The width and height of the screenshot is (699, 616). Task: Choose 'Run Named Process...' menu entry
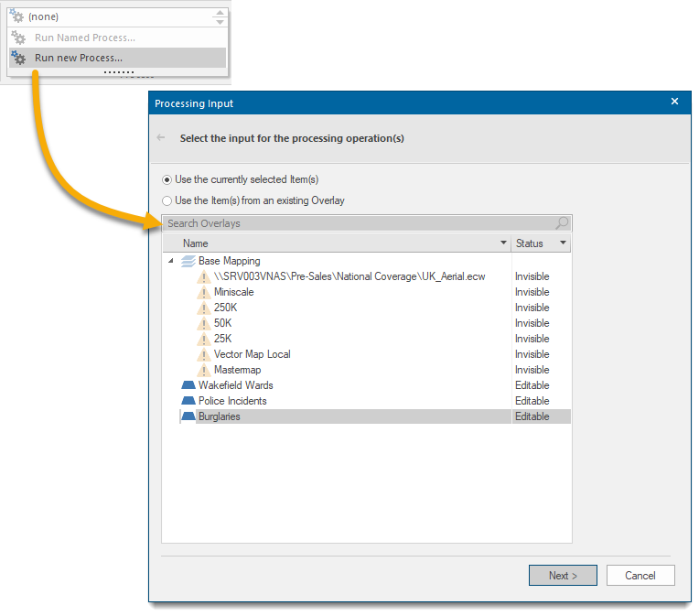click(x=84, y=38)
